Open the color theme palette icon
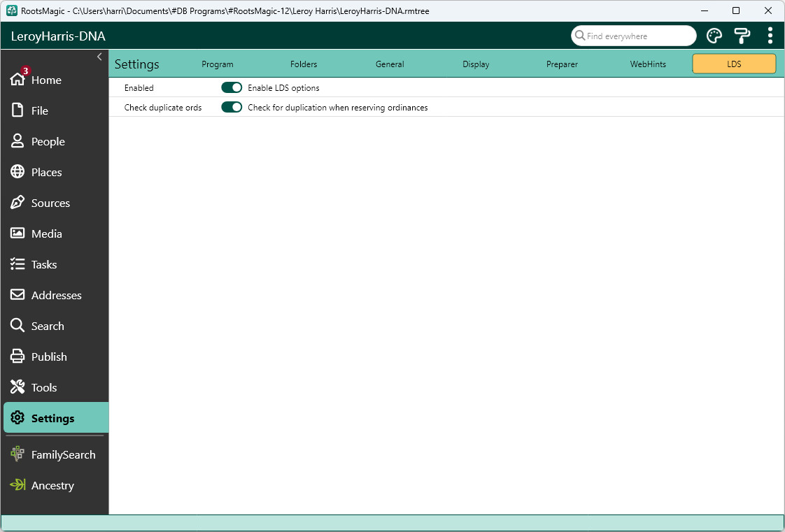785x532 pixels. click(714, 36)
